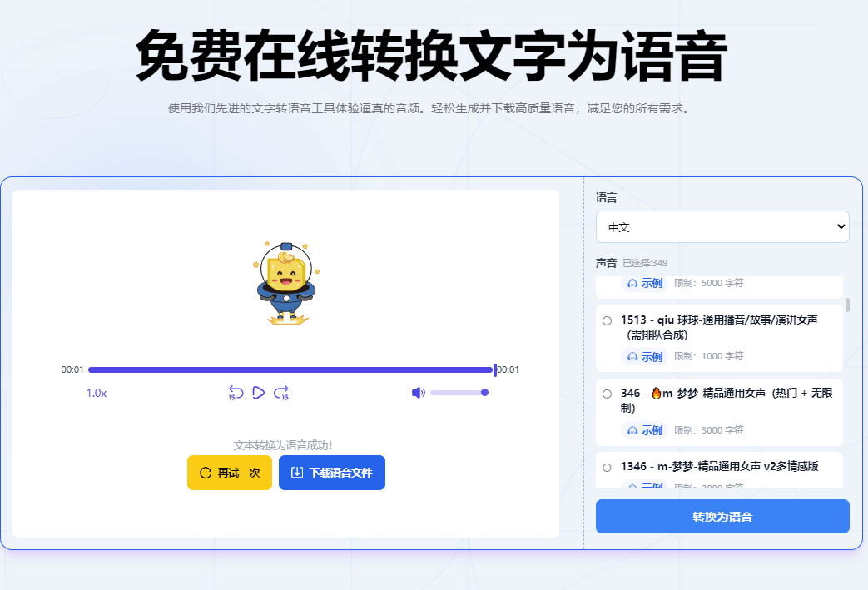
Task: Click the audio progress bar
Action: pyautogui.click(x=291, y=369)
